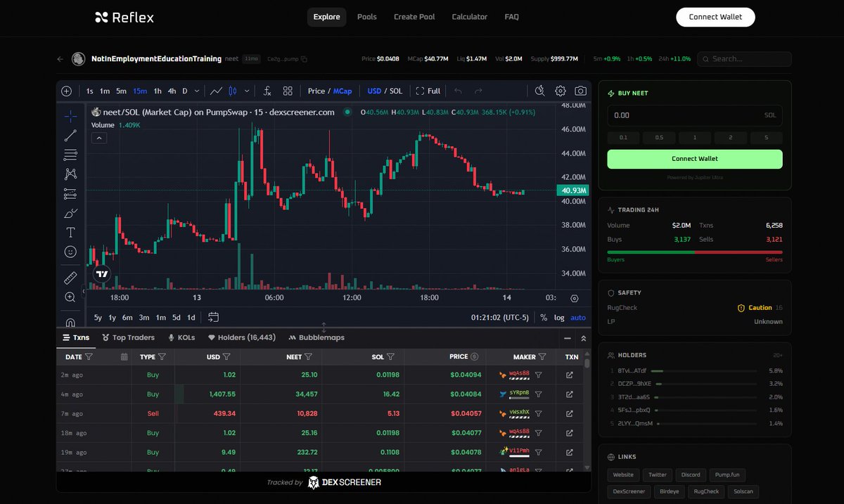Open the chart layout grid icon

click(288, 91)
